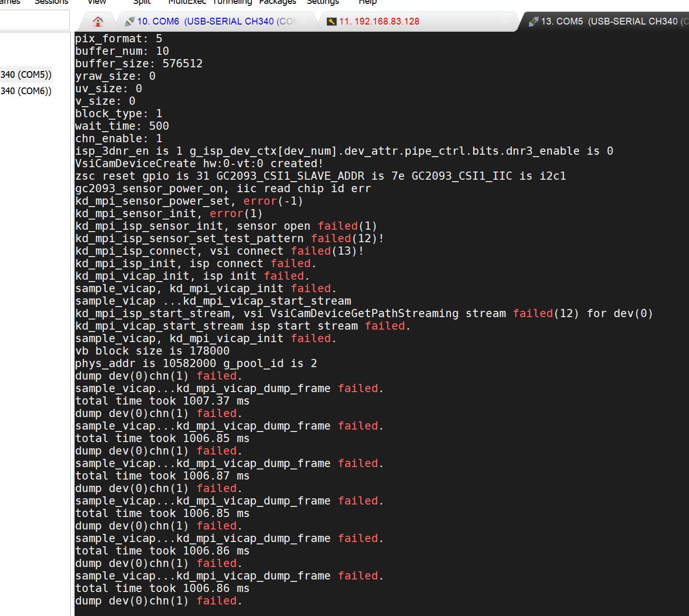Viewport: 689px width, 616px height.
Task: Open the Help menu
Action: pyautogui.click(x=367, y=2)
